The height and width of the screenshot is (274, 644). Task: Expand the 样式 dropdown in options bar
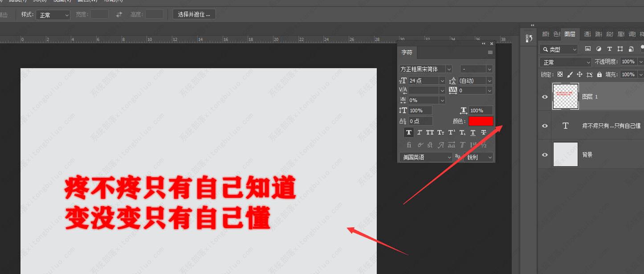click(x=53, y=15)
